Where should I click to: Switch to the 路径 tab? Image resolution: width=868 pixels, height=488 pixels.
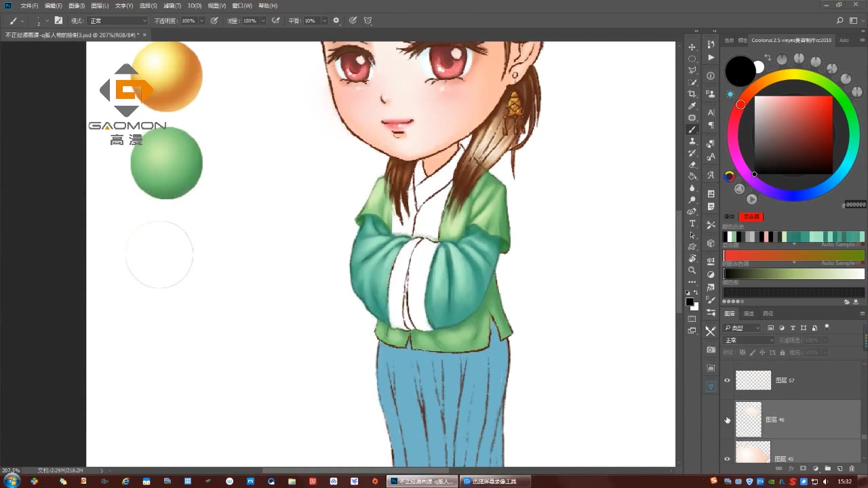pyautogui.click(x=768, y=313)
